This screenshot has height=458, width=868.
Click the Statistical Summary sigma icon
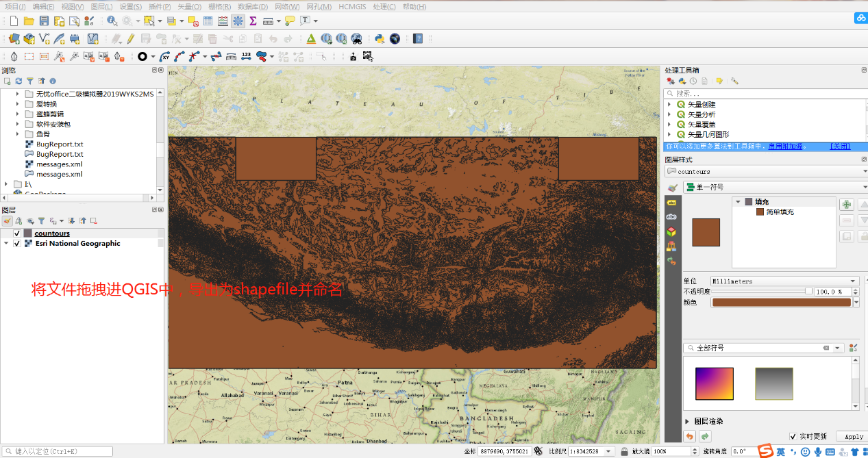tap(253, 21)
